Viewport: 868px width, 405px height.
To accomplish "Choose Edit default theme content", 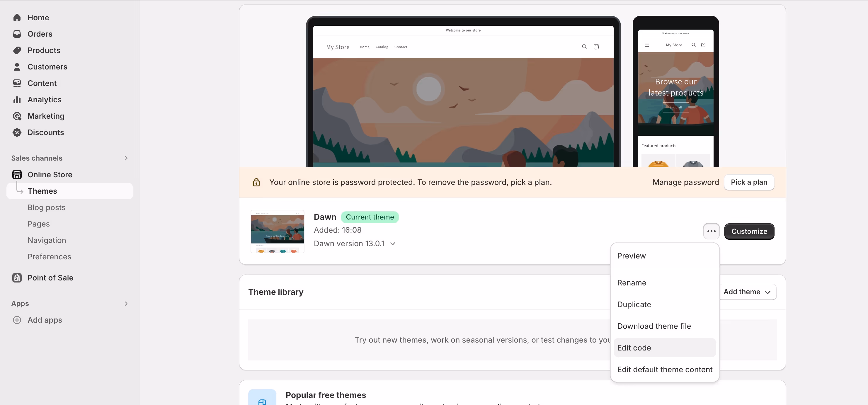I will (x=664, y=370).
